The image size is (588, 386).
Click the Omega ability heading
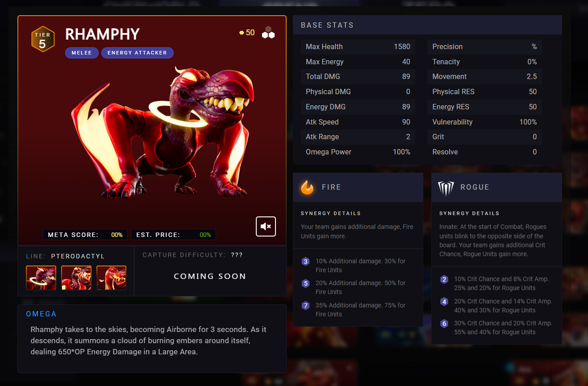tap(41, 314)
